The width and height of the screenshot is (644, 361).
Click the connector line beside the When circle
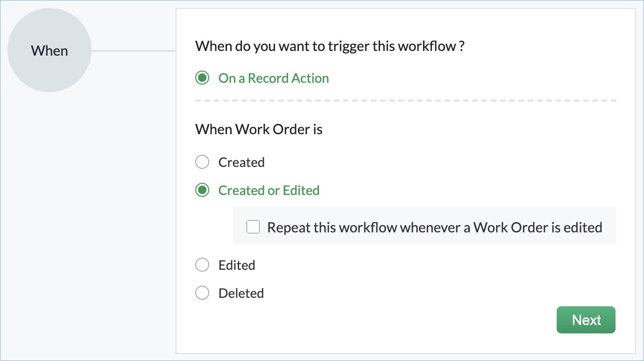coord(133,51)
